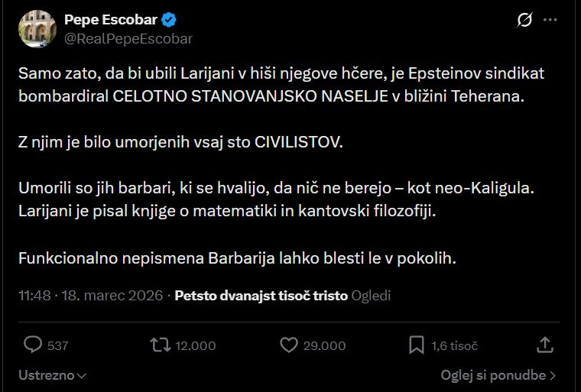Expand the Ustrezno dropdown

point(52,375)
